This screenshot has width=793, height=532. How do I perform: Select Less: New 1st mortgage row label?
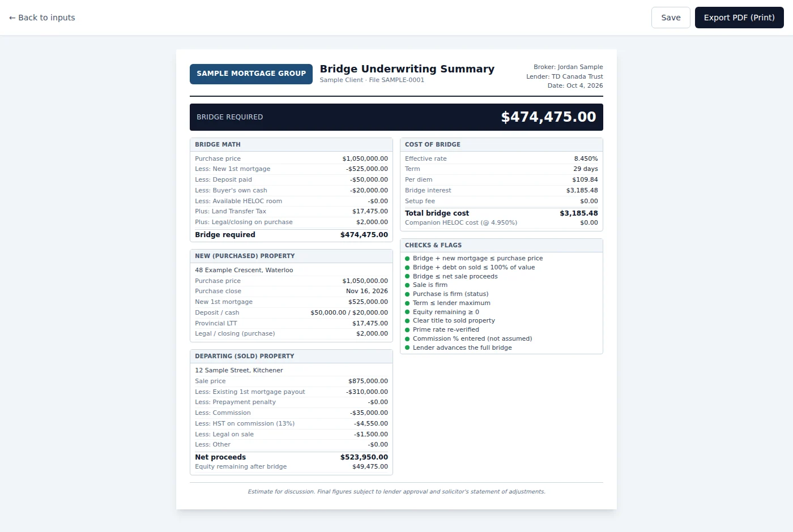(232, 169)
